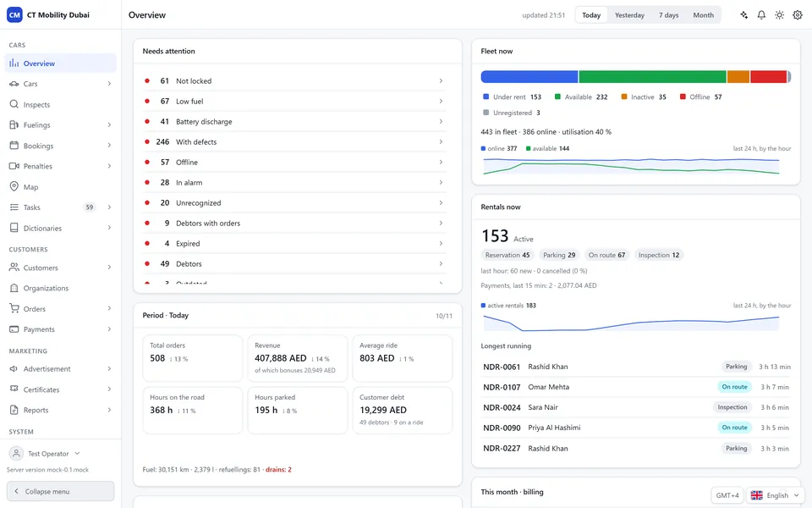Click the Orders cart icon

tap(14, 308)
